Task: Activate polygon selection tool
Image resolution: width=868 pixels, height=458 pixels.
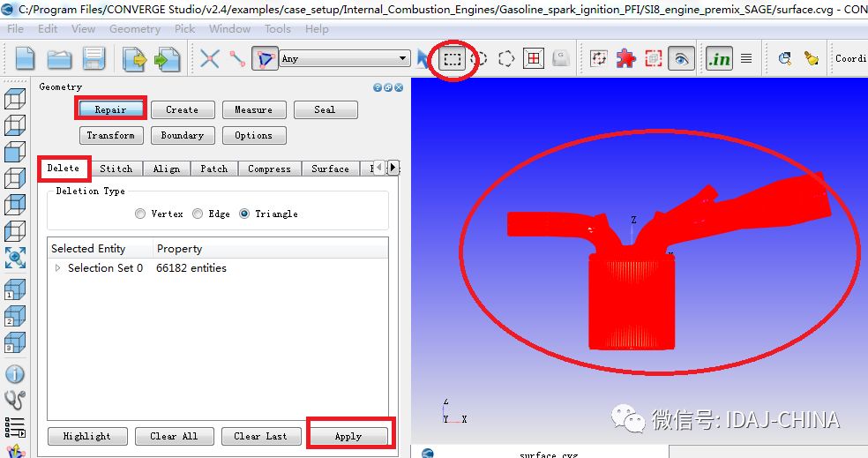Action: [x=506, y=58]
